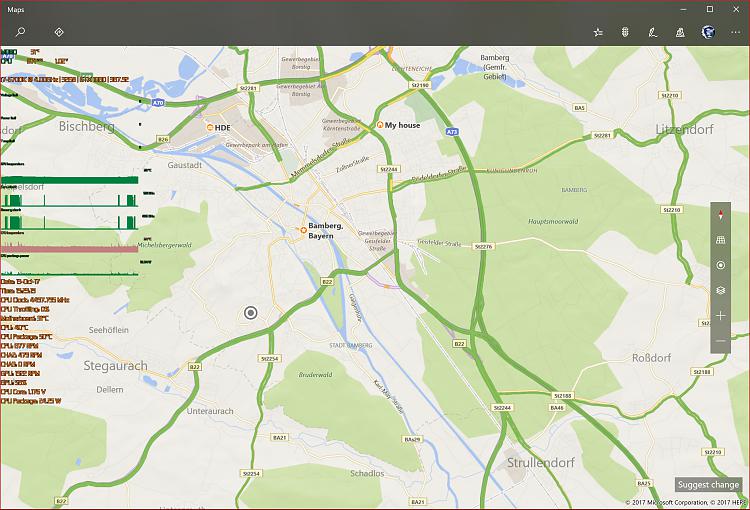Screen dimensions: 750x510
Task: Click the B26 road shield
Action: point(163,139)
